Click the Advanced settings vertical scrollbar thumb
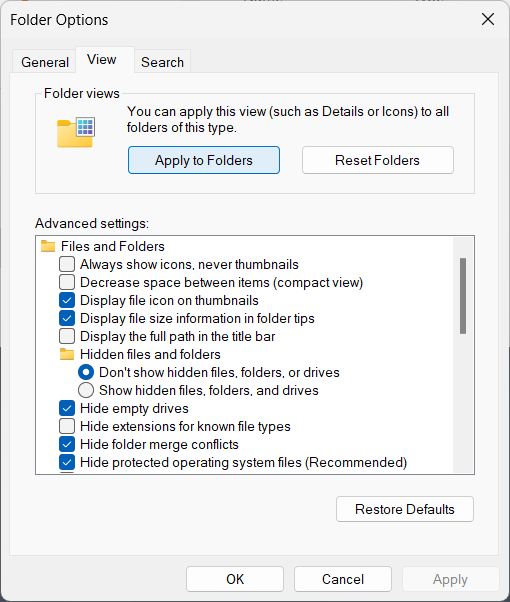The height and width of the screenshot is (602, 510). 463,296
